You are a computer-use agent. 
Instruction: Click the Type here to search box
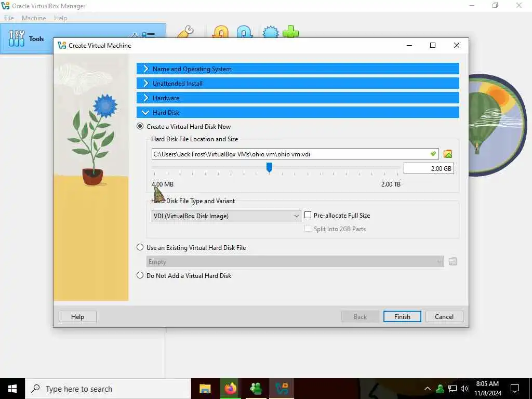pos(108,389)
